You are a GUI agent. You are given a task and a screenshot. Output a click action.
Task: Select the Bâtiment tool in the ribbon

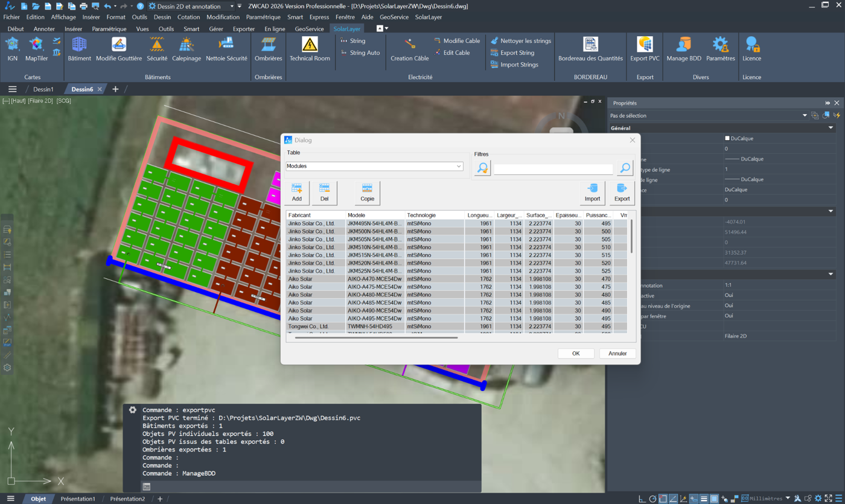(79, 49)
